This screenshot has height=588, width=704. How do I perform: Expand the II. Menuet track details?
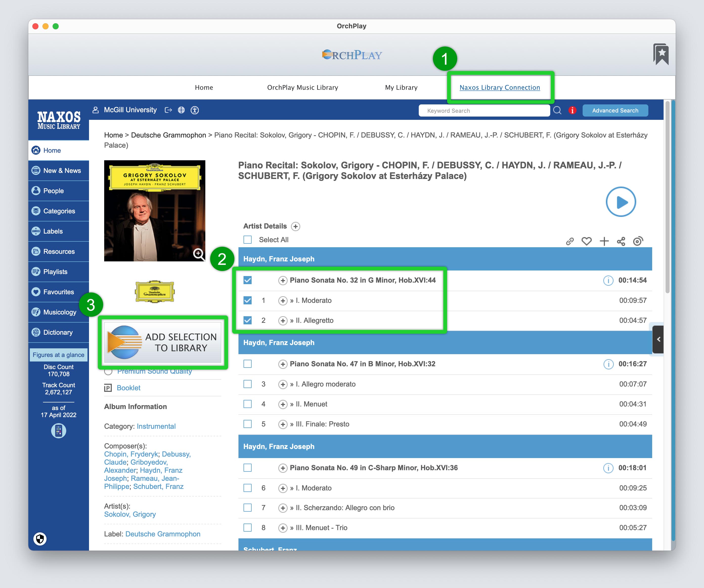[x=283, y=404]
